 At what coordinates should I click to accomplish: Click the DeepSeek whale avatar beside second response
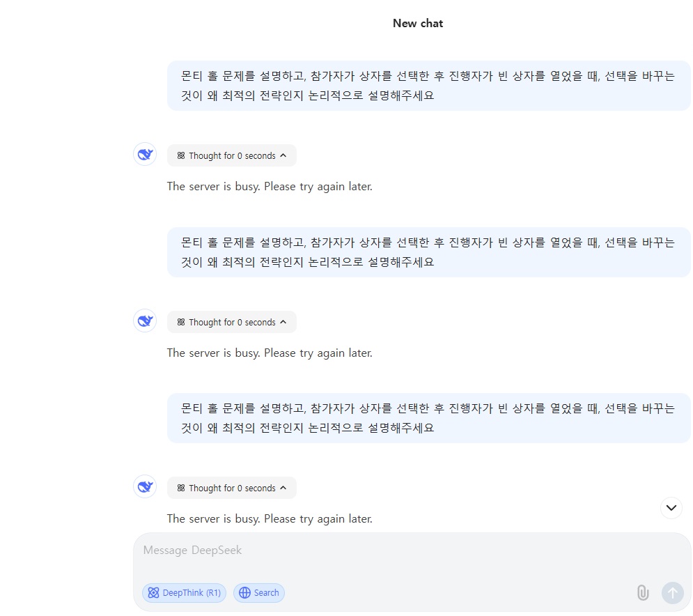click(x=145, y=321)
